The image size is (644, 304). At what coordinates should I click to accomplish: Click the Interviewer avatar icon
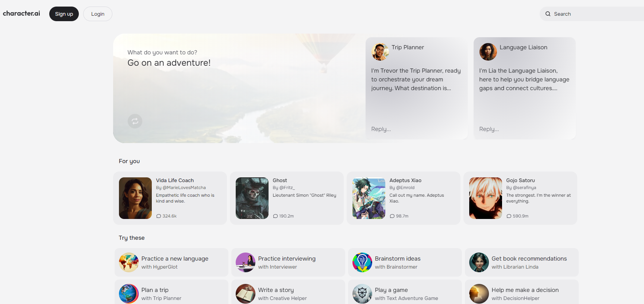click(x=245, y=262)
